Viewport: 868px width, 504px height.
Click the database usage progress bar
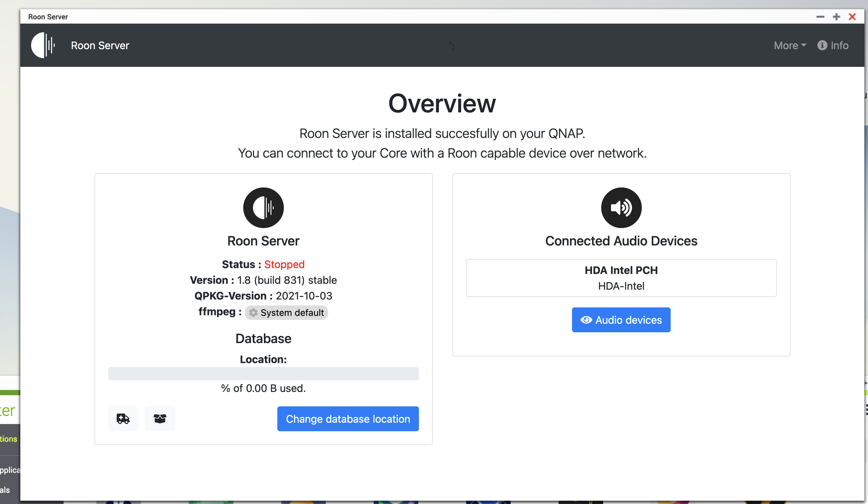(264, 374)
